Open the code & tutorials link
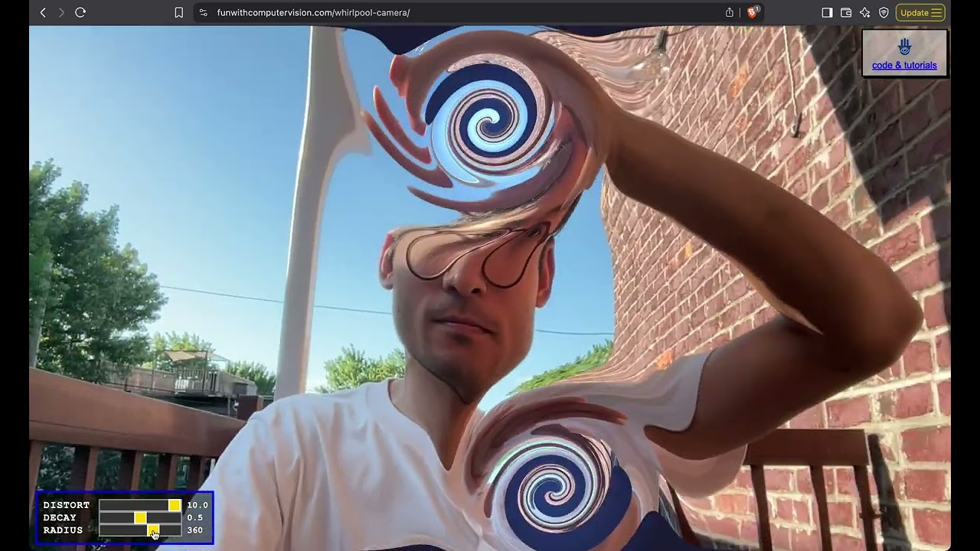Screen dimensions: 980x551 tap(904, 65)
